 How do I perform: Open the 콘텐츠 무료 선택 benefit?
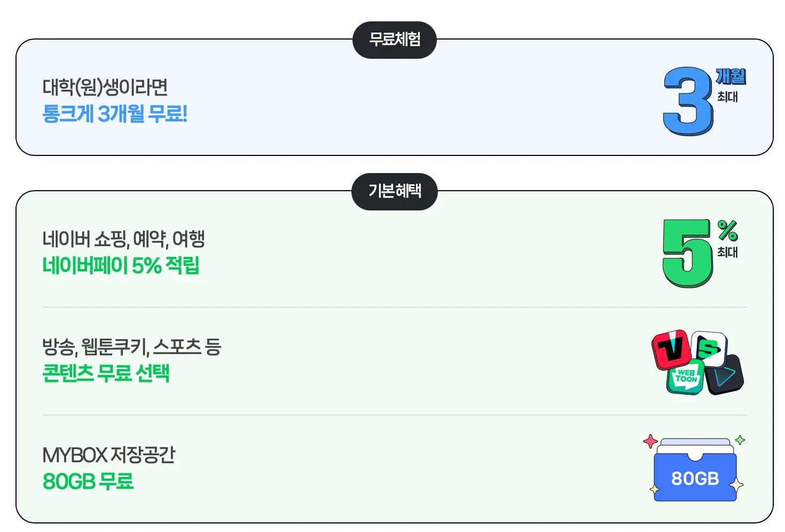tap(106, 373)
